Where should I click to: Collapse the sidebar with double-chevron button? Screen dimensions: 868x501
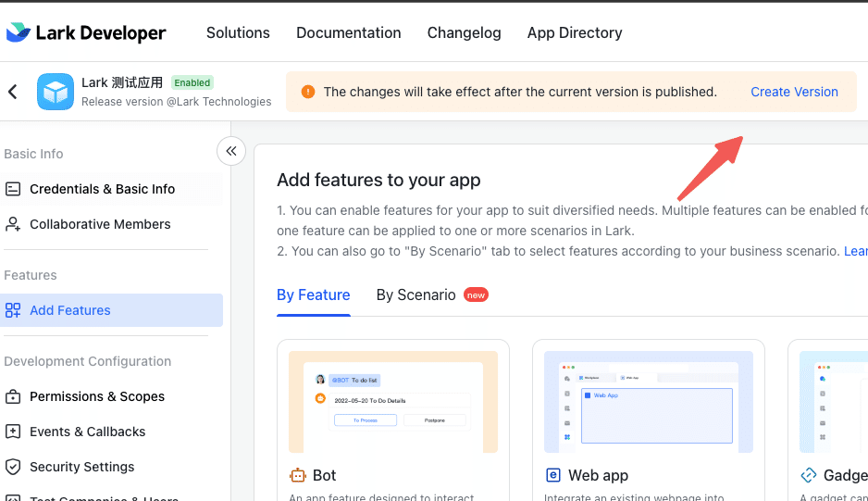(x=231, y=151)
